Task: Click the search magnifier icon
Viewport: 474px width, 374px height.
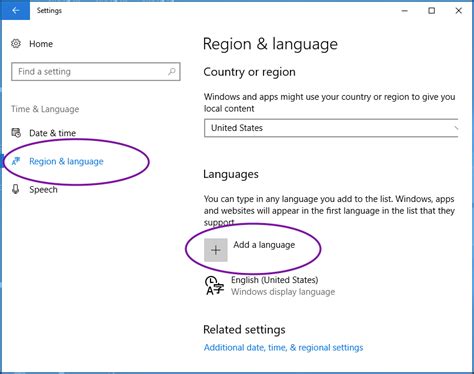Action: tap(172, 71)
